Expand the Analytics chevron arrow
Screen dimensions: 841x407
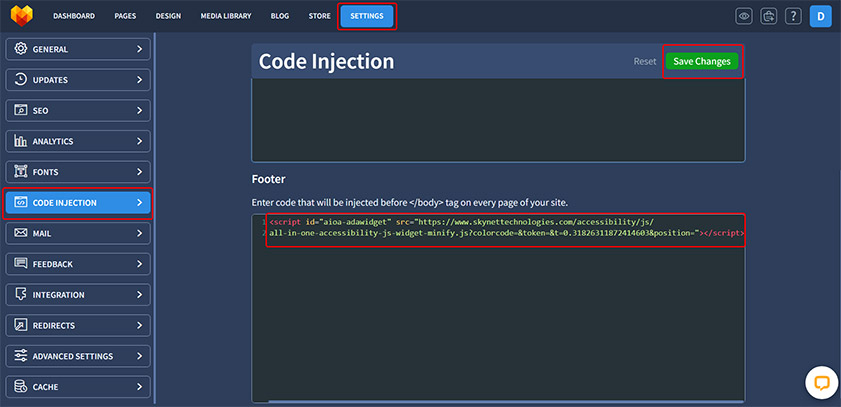pos(139,141)
